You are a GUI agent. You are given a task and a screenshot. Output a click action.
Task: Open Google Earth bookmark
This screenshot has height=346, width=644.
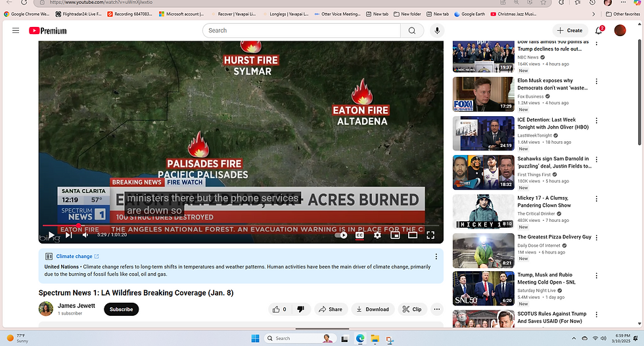(469, 14)
